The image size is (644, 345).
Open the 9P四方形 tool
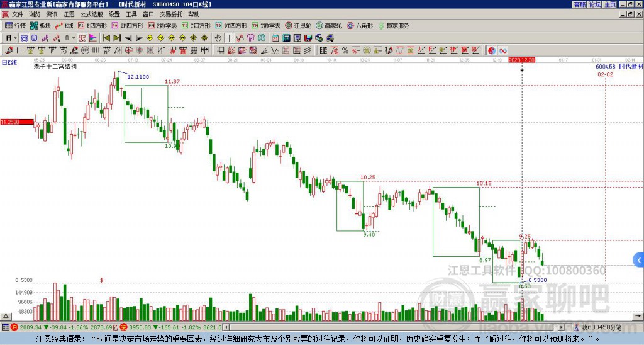(127, 25)
